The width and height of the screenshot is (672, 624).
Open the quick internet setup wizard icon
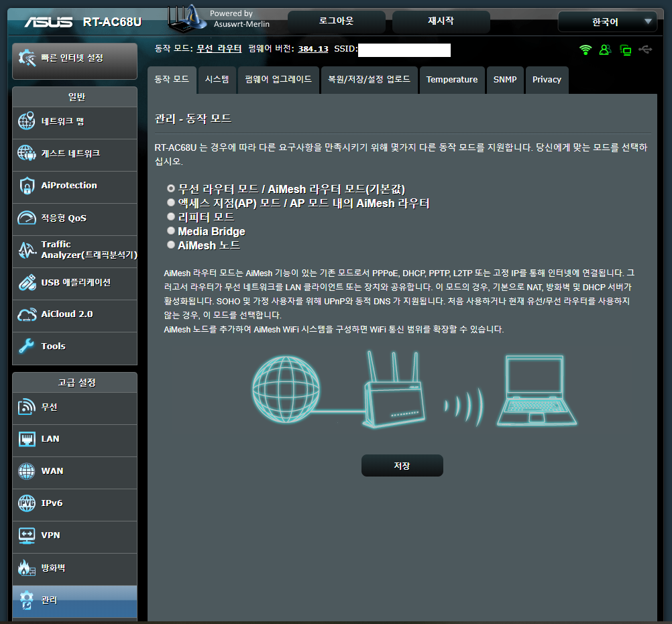coord(27,58)
